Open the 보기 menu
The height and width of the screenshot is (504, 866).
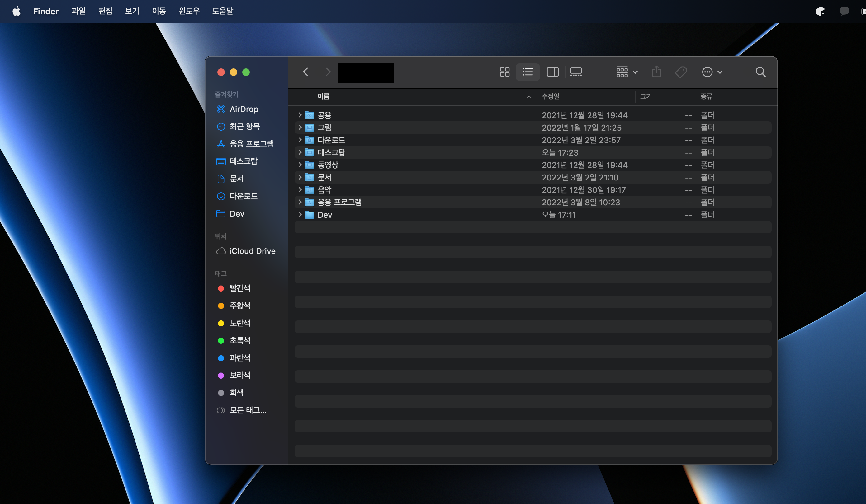[132, 11]
